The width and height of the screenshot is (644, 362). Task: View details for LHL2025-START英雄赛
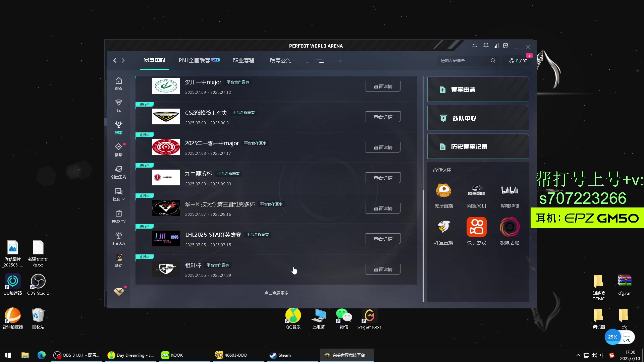[383, 239]
